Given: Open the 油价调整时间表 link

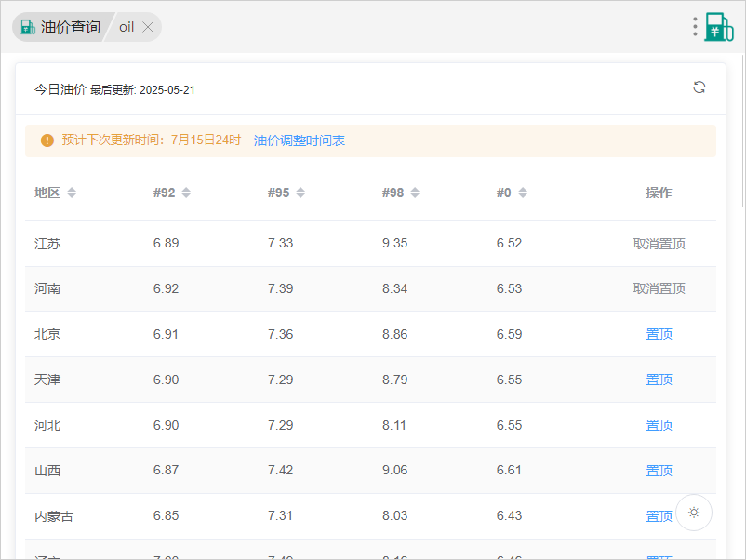Looking at the screenshot, I should pyautogui.click(x=300, y=140).
